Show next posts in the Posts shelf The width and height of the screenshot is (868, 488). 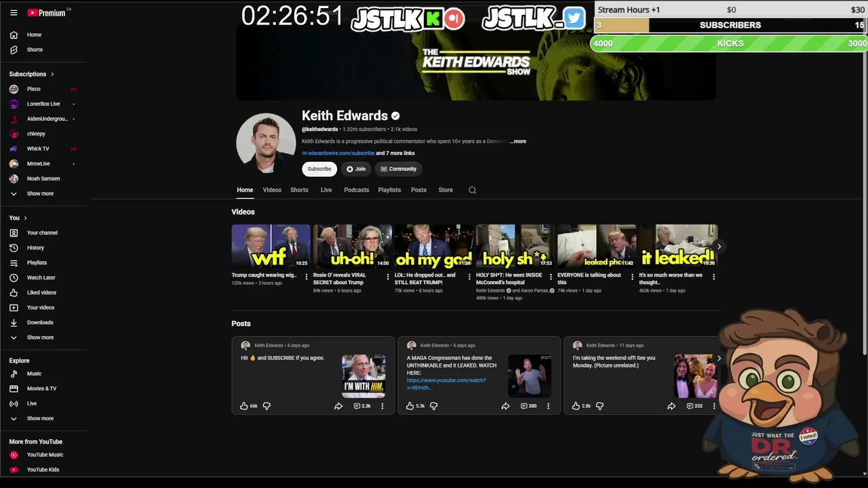719,358
